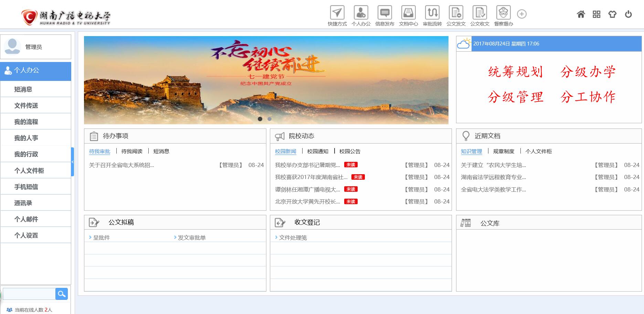Open document 关于建立"农民大学生培...
The width and height of the screenshot is (644, 314).
pos(493,165)
